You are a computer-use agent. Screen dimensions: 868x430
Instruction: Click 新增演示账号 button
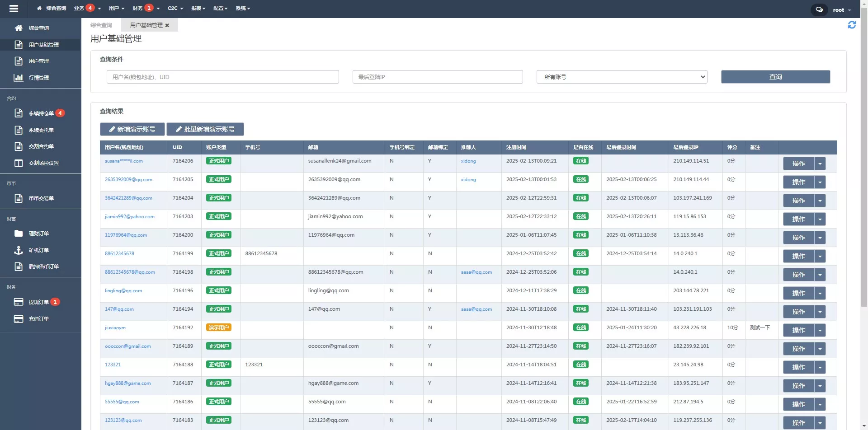coord(132,129)
